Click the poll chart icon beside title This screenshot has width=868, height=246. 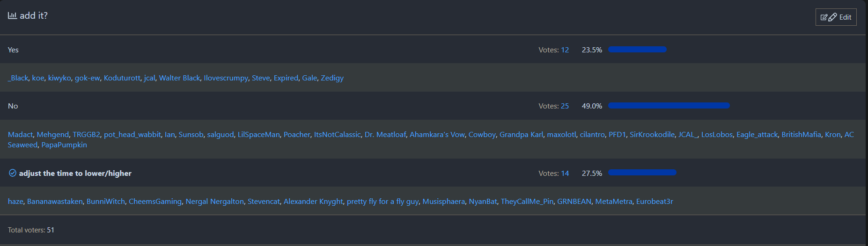[x=12, y=15]
